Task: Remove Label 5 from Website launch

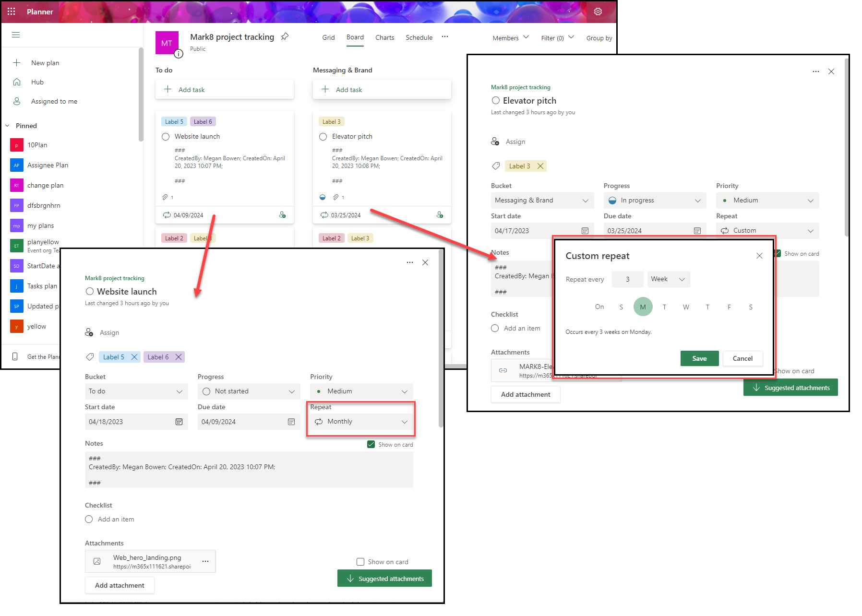Action: click(134, 357)
